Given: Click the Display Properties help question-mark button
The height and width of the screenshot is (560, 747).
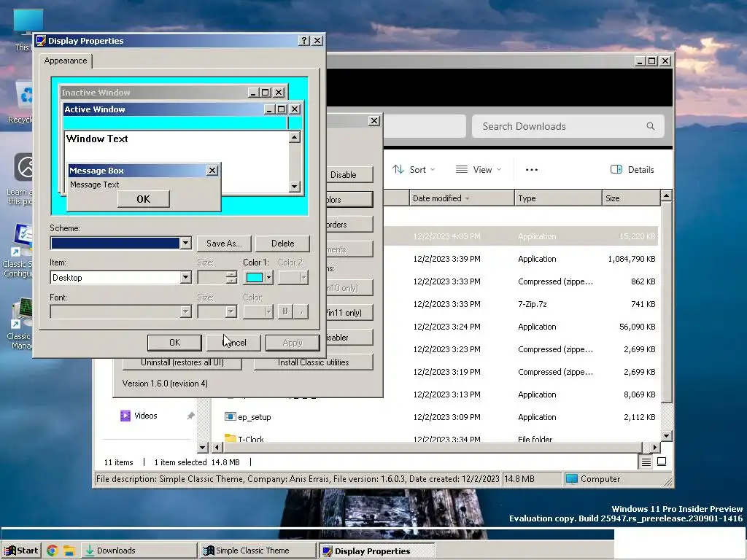Looking at the screenshot, I should 303,41.
